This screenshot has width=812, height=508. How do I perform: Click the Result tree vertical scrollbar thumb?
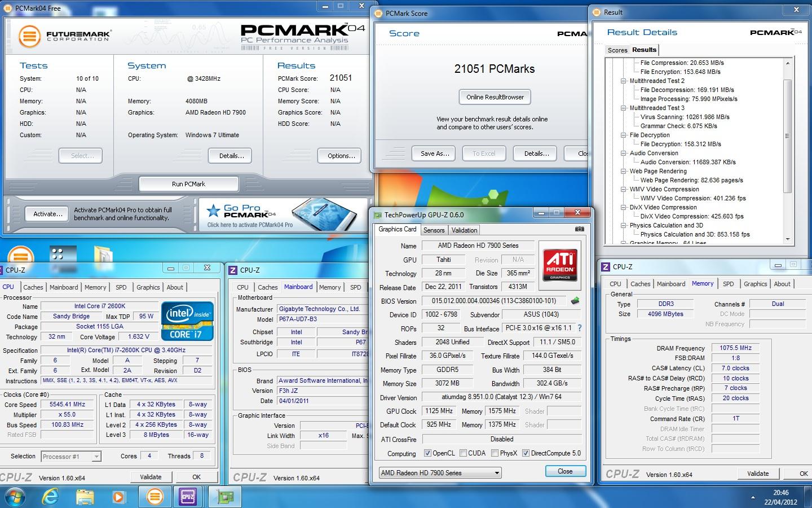(788, 135)
